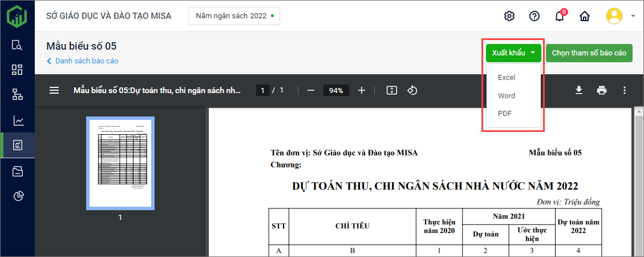Open the PDF viewer more options menu
The height and width of the screenshot is (257, 644).
(x=625, y=90)
